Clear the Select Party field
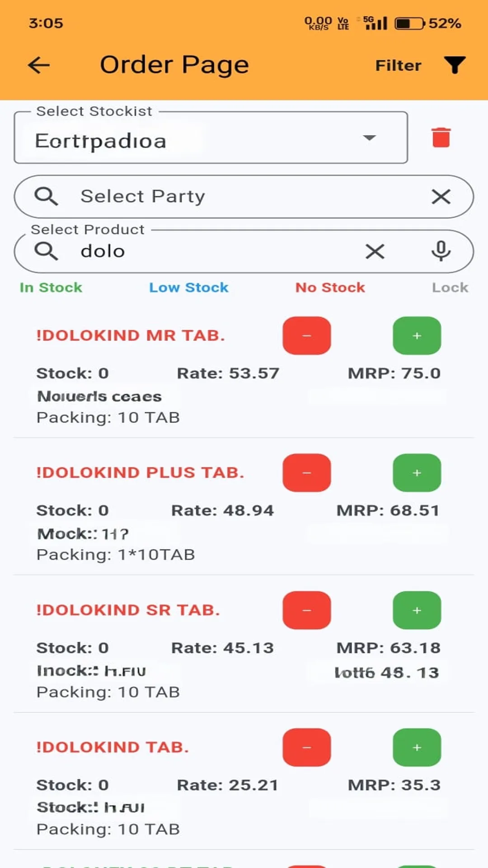 click(x=441, y=197)
